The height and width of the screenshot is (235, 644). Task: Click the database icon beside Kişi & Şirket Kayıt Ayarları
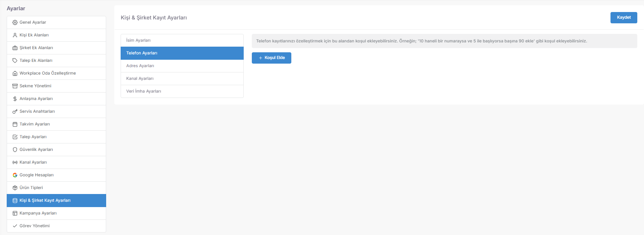15,200
